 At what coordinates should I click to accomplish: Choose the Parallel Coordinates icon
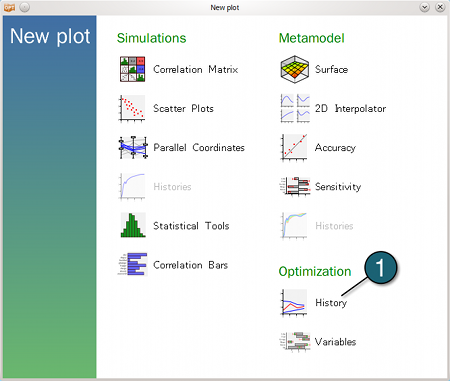click(133, 147)
